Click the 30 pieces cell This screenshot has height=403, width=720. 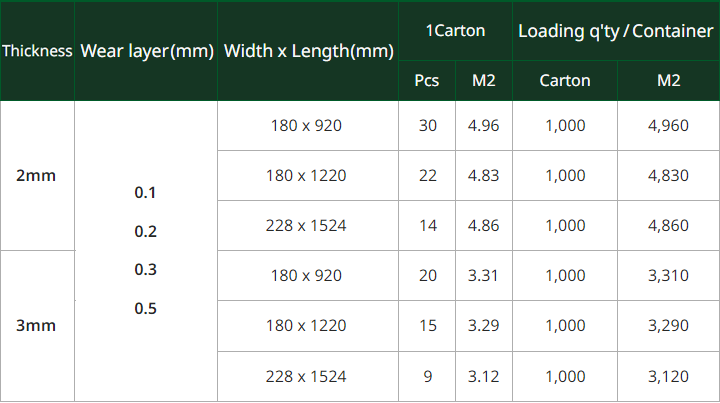428,126
